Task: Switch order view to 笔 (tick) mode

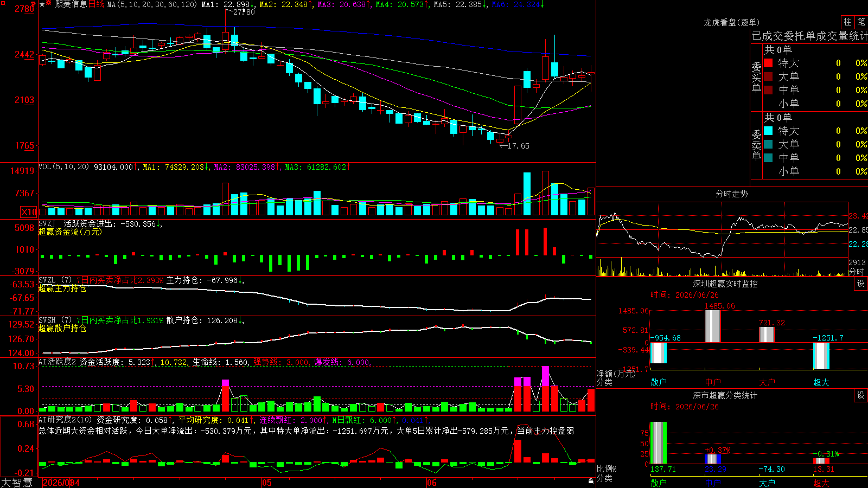Action: pyautogui.click(x=861, y=22)
